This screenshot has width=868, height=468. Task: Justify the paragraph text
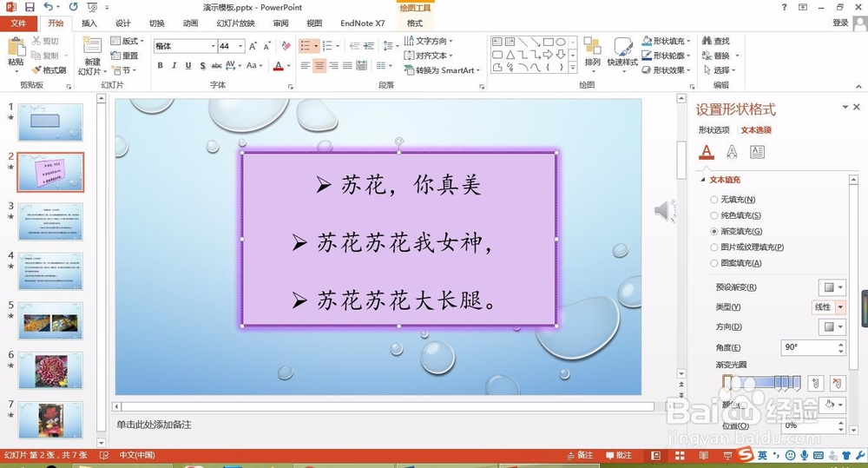[347, 65]
